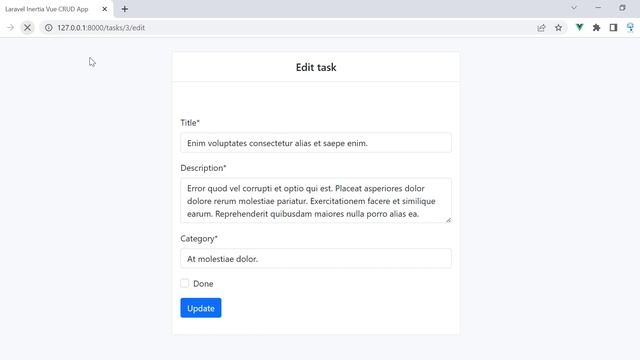Click the share page icon

541,28
